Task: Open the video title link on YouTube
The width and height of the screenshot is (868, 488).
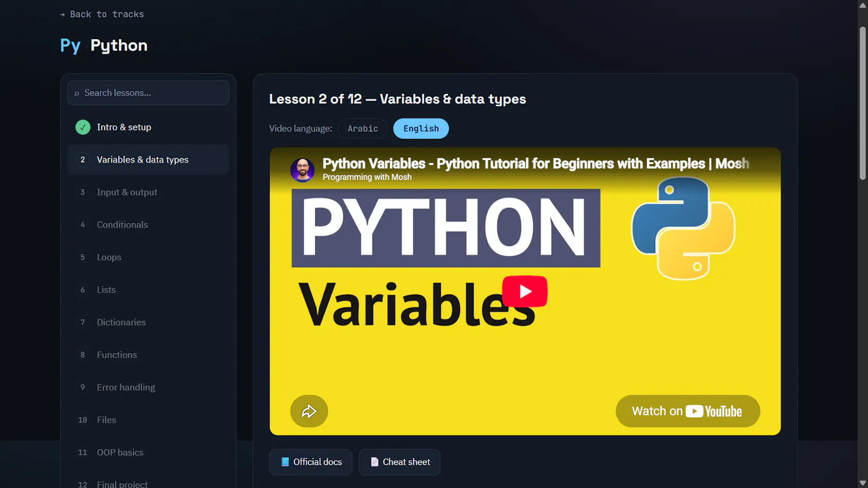Action: coord(535,163)
